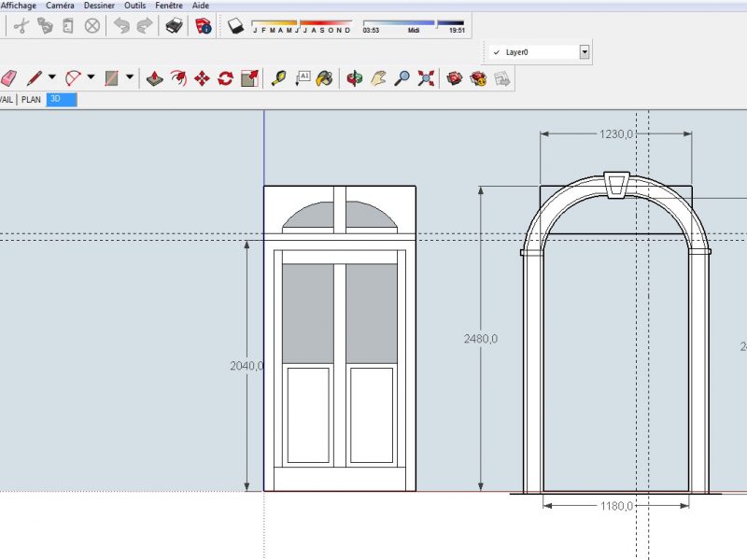Select the Line pencil tool
Image resolution: width=747 pixels, height=560 pixels.
pos(35,78)
